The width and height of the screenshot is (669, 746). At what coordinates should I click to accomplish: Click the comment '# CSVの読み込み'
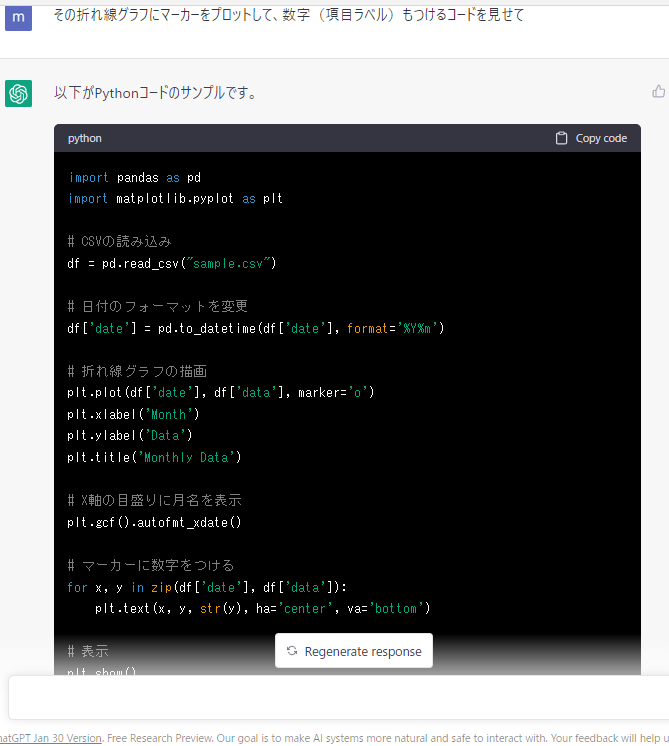click(x=119, y=242)
